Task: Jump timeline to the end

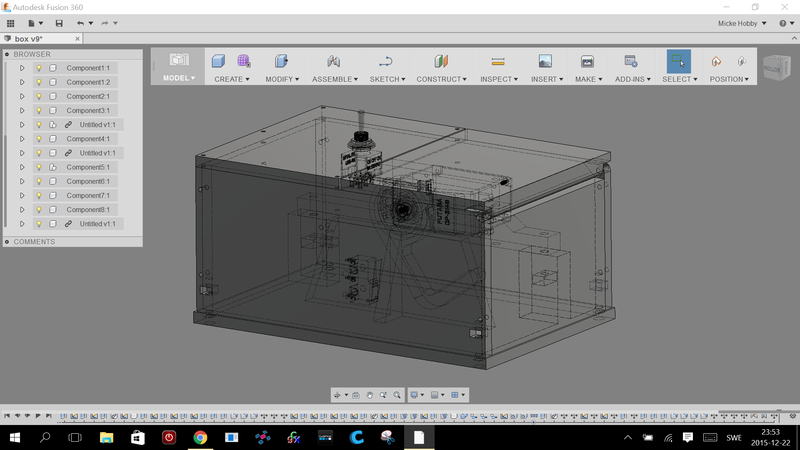Action: pos(49,416)
